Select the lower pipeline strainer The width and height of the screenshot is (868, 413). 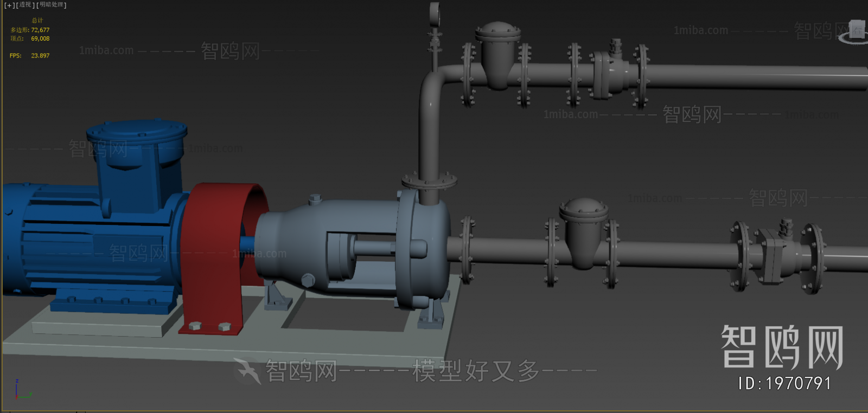(x=583, y=233)
